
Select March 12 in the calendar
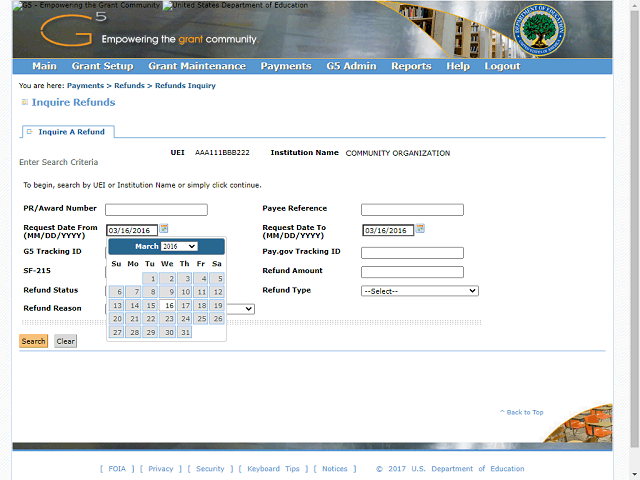217,292
